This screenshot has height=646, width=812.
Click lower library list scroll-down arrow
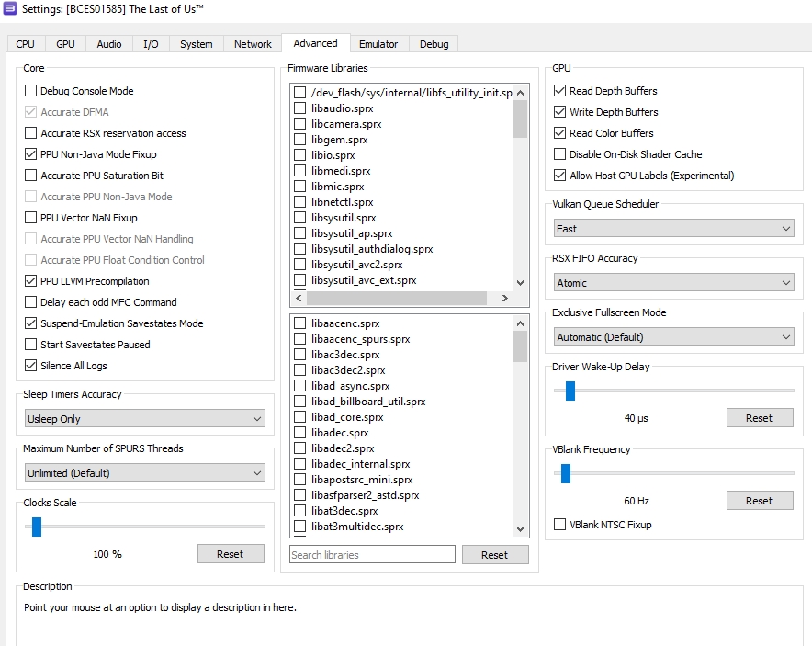tap(521, 529)
